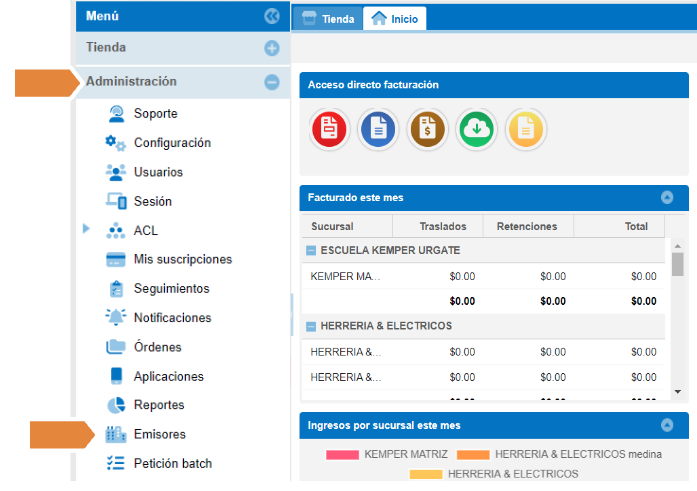Image resolution: width=697 pixels, height=491 pixels.
Task: Click the Facturado table scrollbar down arrow
Action: 677,392
